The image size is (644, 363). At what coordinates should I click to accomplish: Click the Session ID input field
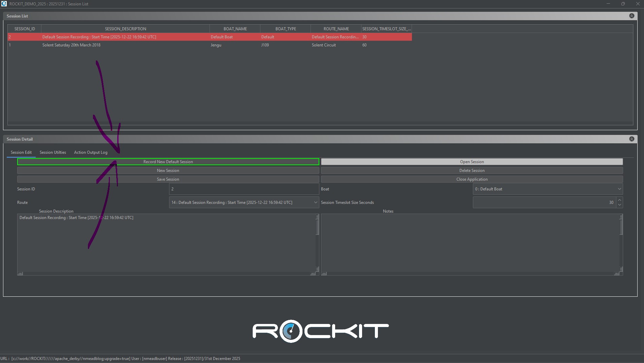[x=244, y=189]
